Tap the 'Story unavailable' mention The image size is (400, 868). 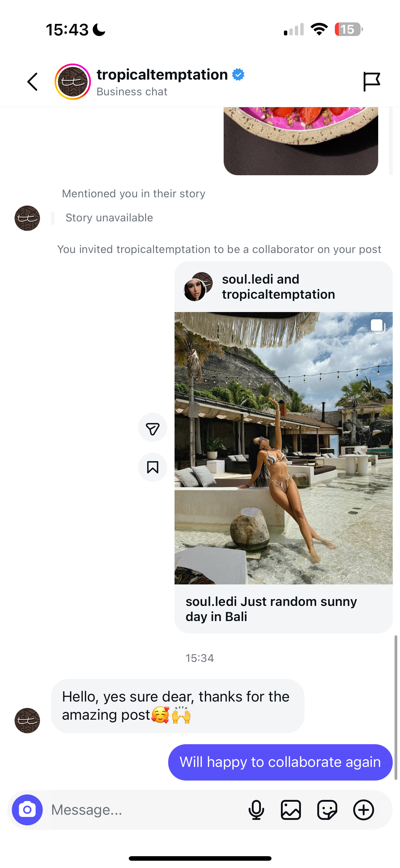[x=109, y=218]
